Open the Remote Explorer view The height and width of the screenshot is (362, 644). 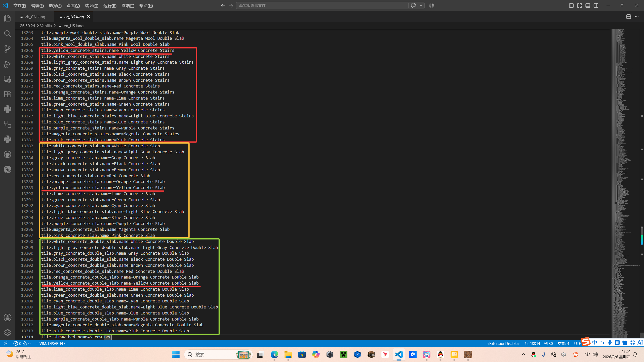8,79
